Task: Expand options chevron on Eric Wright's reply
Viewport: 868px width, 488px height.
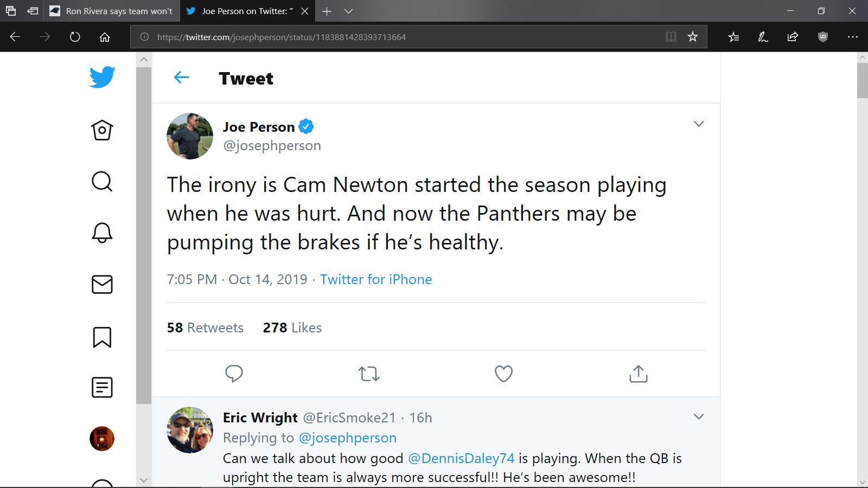Action: click(x=699, y=416)
